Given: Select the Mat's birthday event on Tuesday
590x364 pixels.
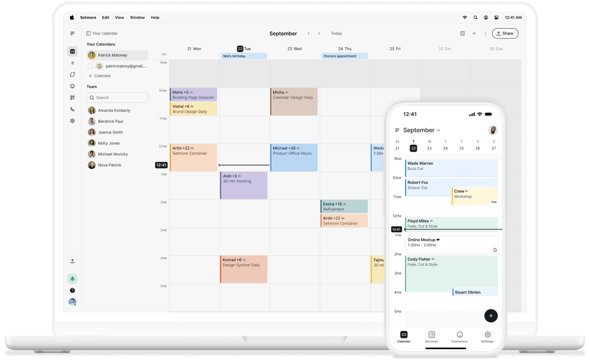Looking at the screenshot, I should pyautogui.click(x=244, y=56).
